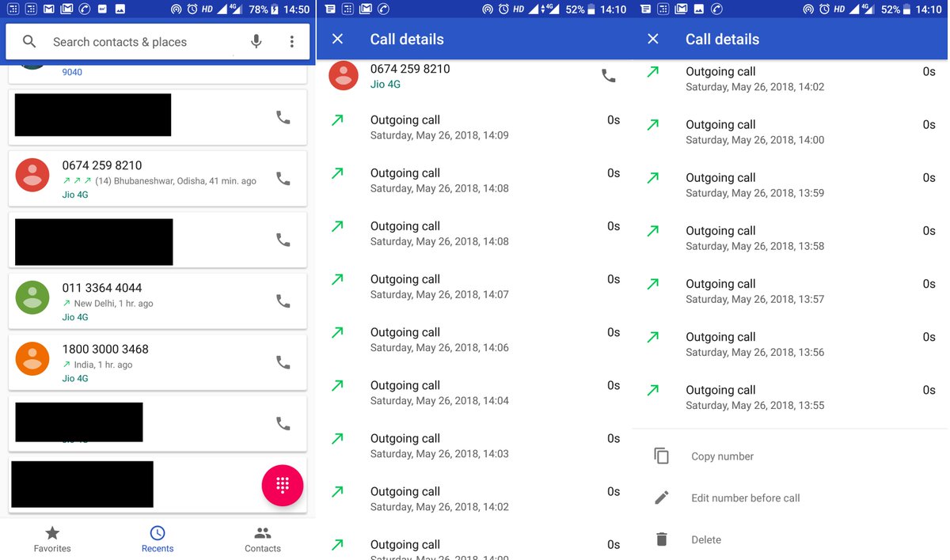
Task: Call 0674 259 8210 from recents list
Action: tap(283, 179)
